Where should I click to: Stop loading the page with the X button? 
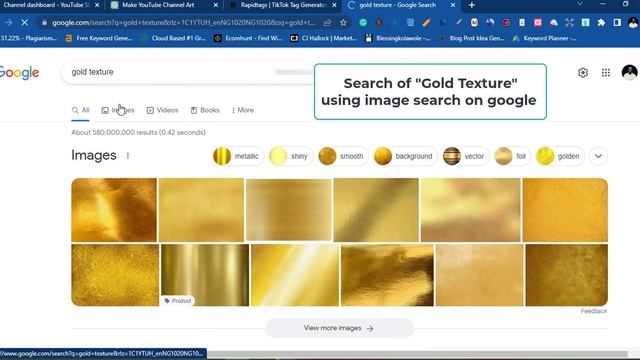pyautogui.click(x=24, y=22)
